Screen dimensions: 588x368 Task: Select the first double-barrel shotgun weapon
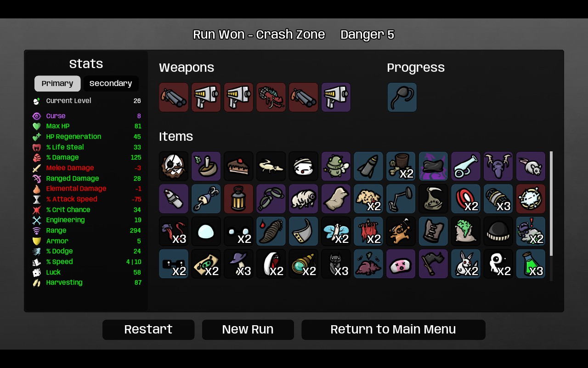(174, 97)
